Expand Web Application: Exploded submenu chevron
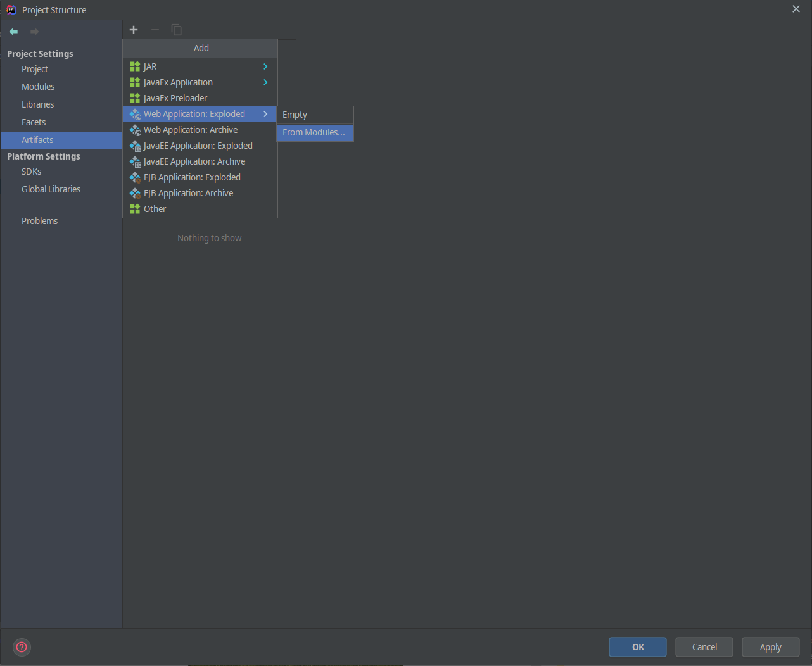The height and width of the screenshot is (666, 812). (x=265, y=114)
